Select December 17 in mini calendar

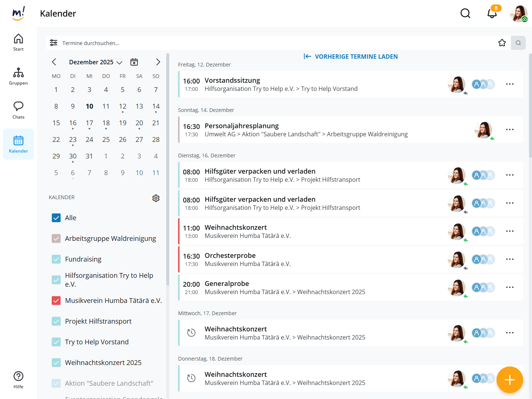point(89,123)
